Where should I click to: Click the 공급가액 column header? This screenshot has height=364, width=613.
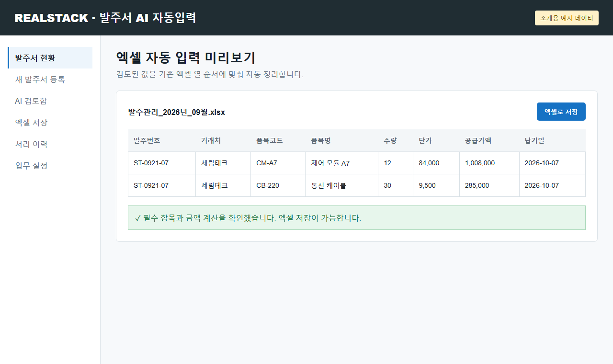[x=489, y=141]
